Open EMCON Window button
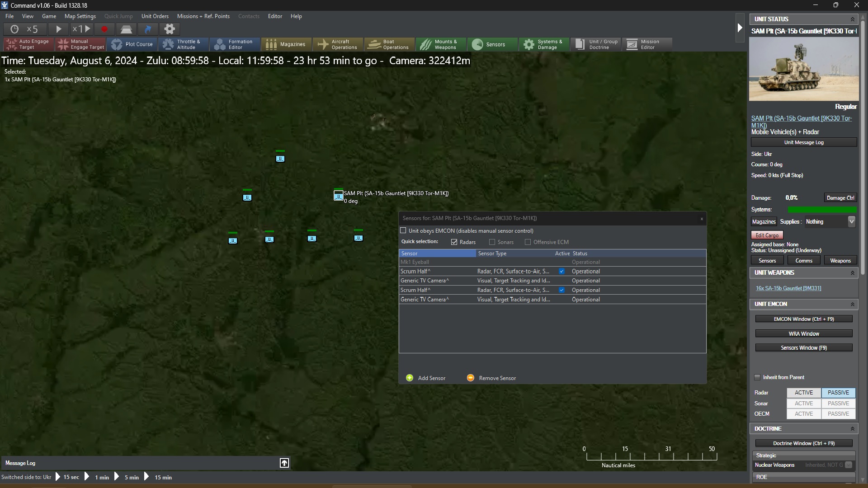 (x=804, y=319)
